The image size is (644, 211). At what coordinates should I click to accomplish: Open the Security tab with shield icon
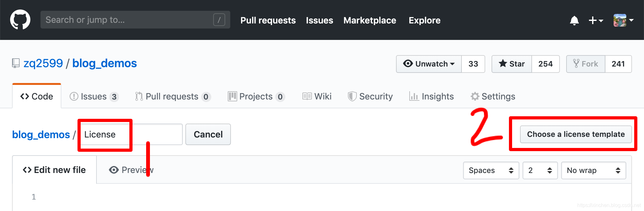tap(370, 96)
